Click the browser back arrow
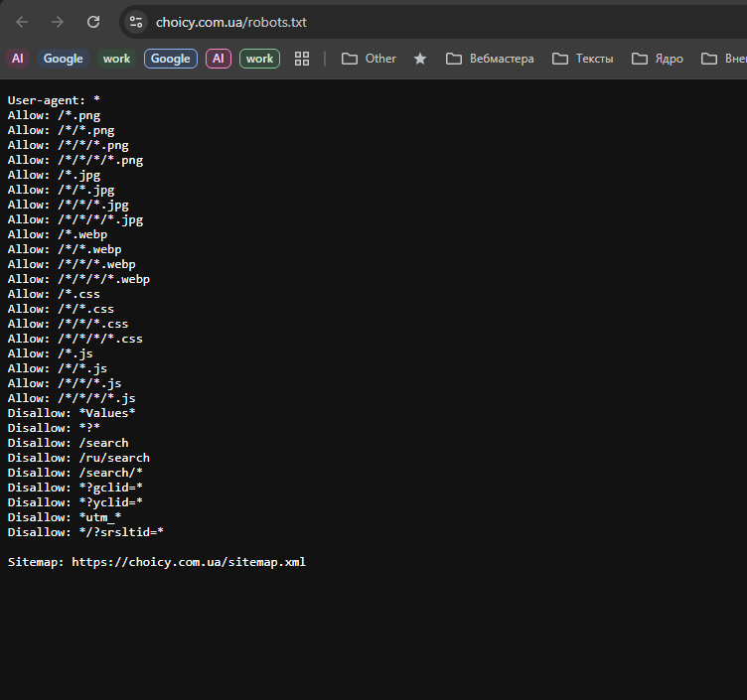 point(22,22)
